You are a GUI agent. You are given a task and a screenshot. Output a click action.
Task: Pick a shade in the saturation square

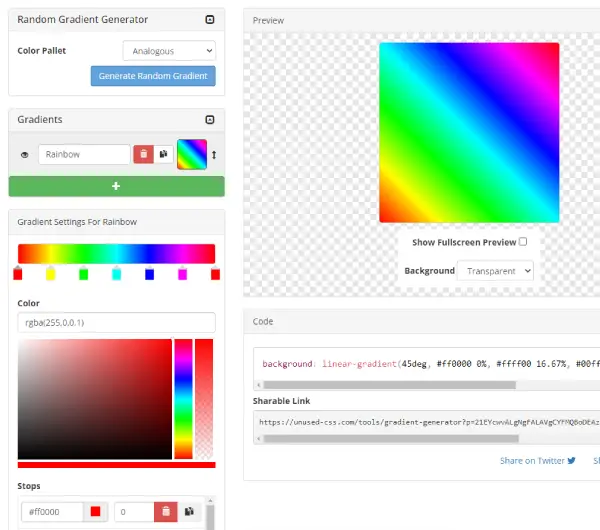(x=95, y=399)
